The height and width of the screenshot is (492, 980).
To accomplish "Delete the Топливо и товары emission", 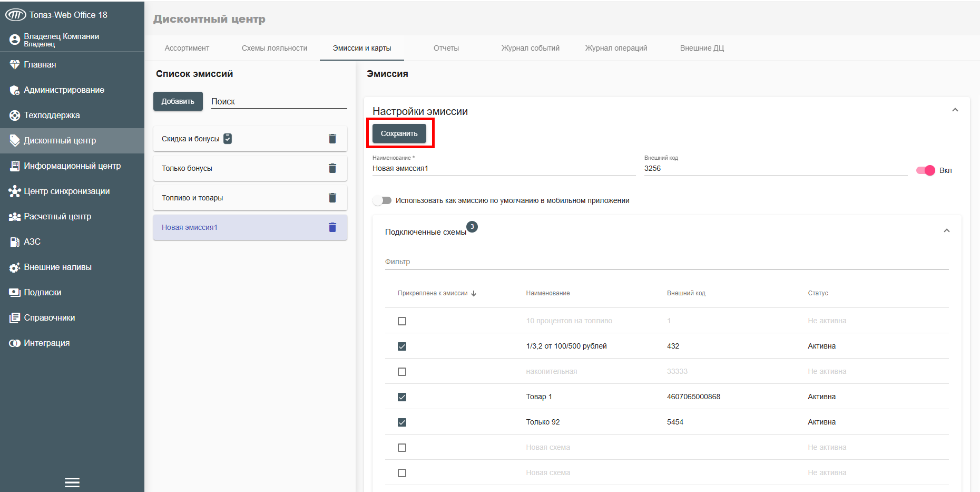I will [332, 198].
